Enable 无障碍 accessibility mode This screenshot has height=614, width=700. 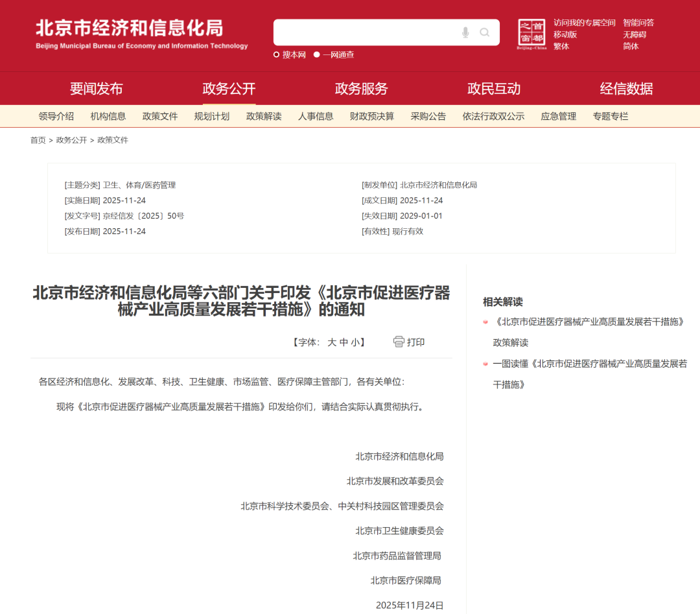(635, 34)
